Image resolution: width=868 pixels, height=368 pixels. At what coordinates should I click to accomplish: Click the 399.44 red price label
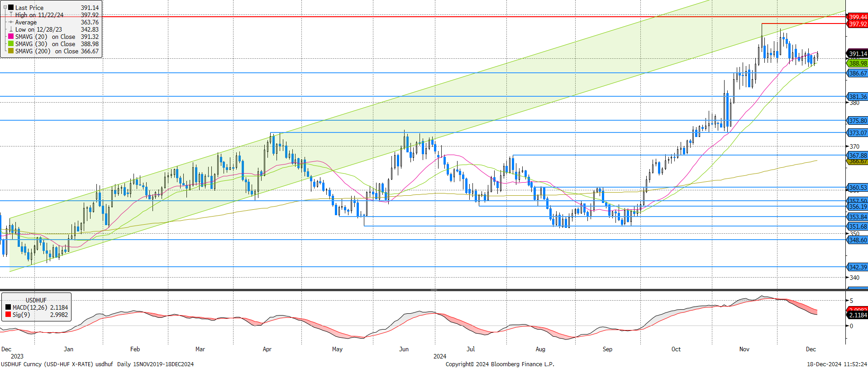coord(858,17)
